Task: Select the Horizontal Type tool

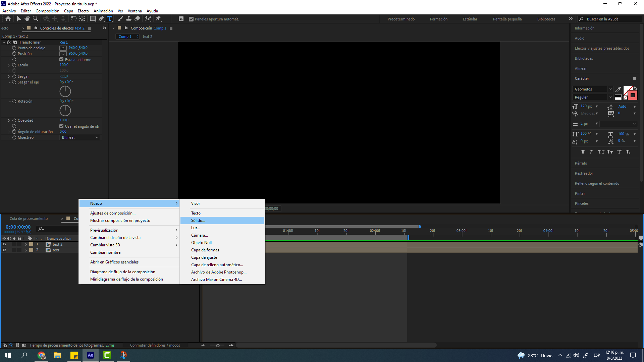Action: (x=110, y=19)
